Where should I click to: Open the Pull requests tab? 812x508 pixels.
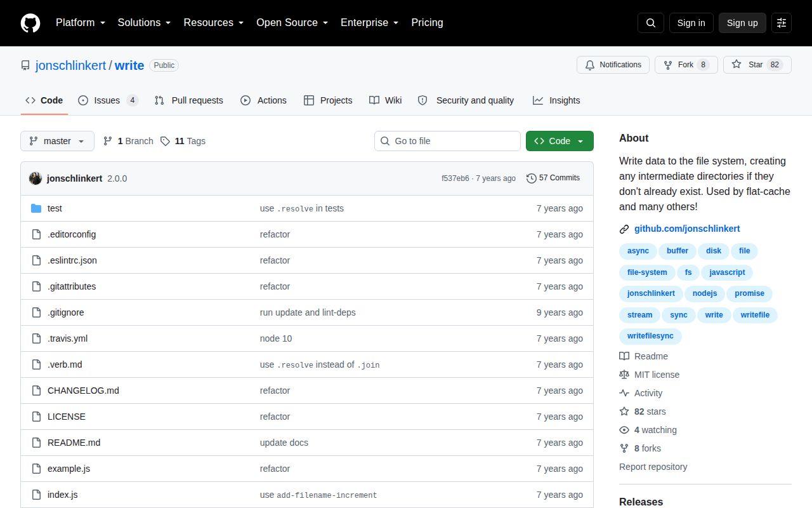[x=189, y=100]
